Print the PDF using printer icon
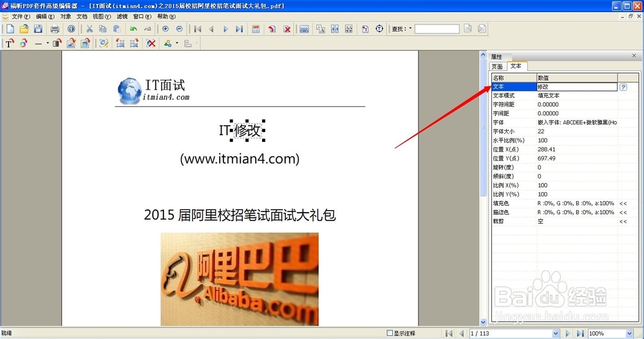Viewport: 644px width, 339px height. (55, 29)
